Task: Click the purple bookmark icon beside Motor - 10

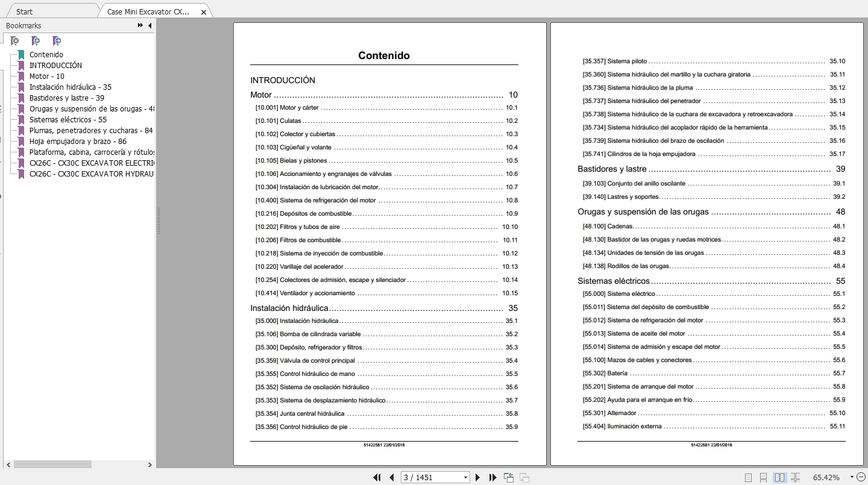Action: tap(21, 77)
